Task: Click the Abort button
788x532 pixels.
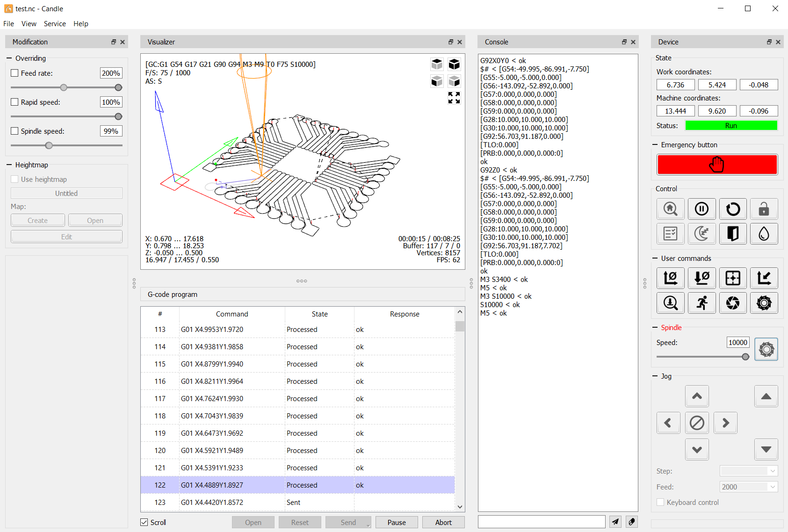Action: pyautogui.click(x=443, y=522)
